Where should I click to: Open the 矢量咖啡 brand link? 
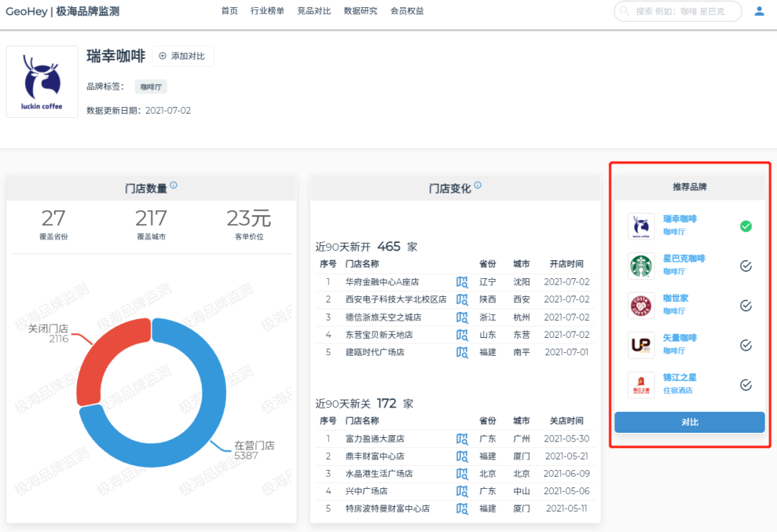coord(680,338)
